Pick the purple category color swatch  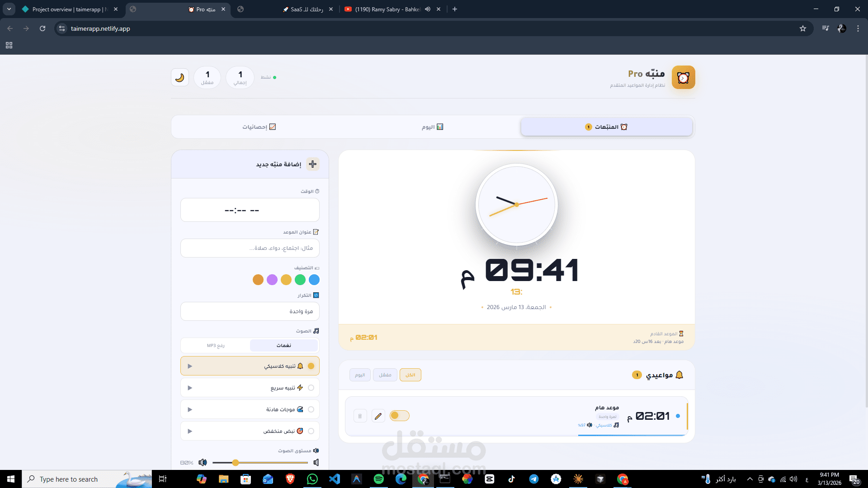[272, 280]
